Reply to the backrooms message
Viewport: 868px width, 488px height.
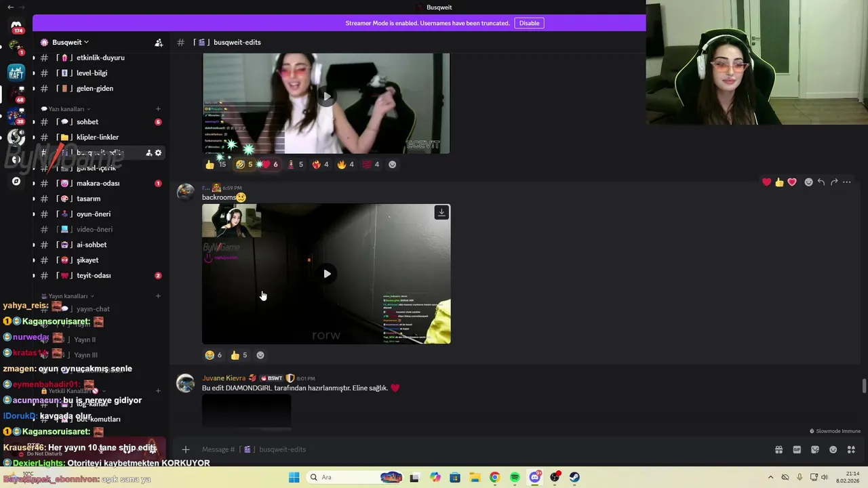821,182
